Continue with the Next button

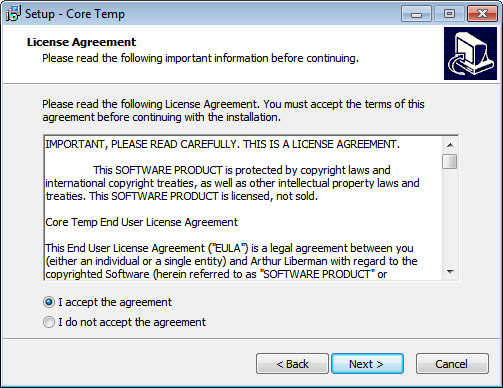pos(367,364)
